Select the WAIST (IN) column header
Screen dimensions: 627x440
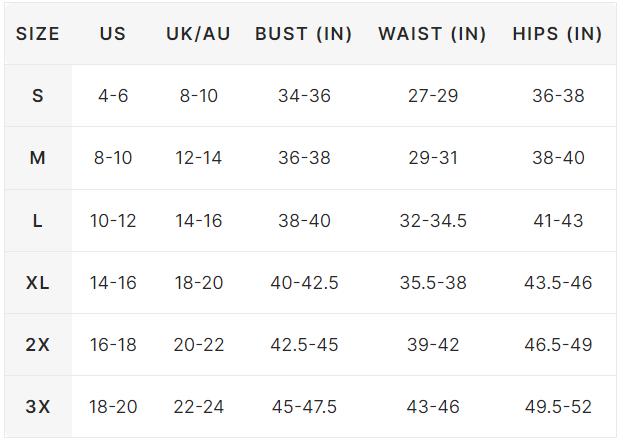(x=432, y=34)
